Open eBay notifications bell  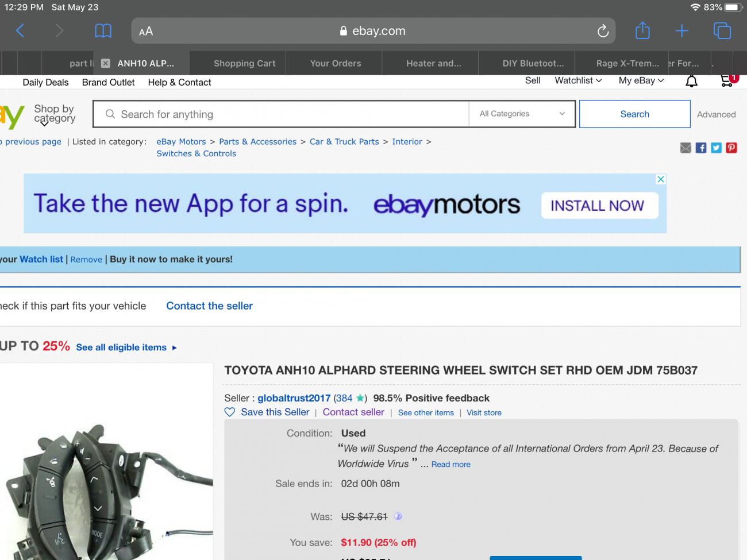(x=692, y=81)
